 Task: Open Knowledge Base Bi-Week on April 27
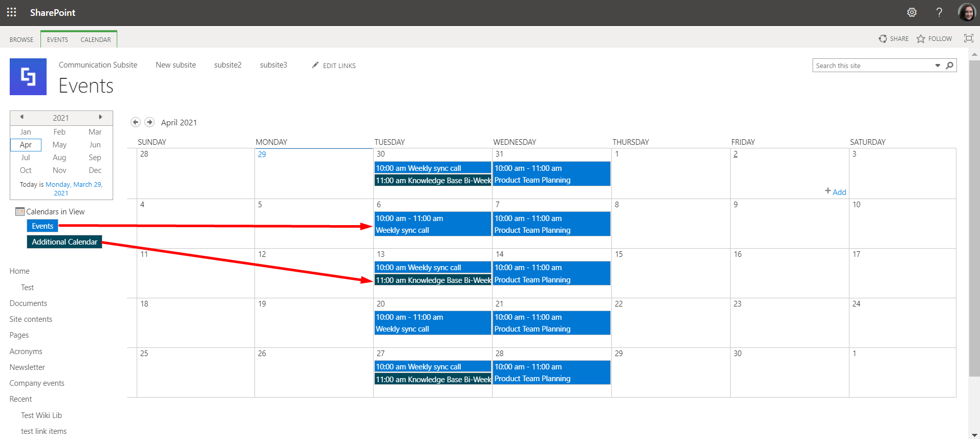pos(433,379)
